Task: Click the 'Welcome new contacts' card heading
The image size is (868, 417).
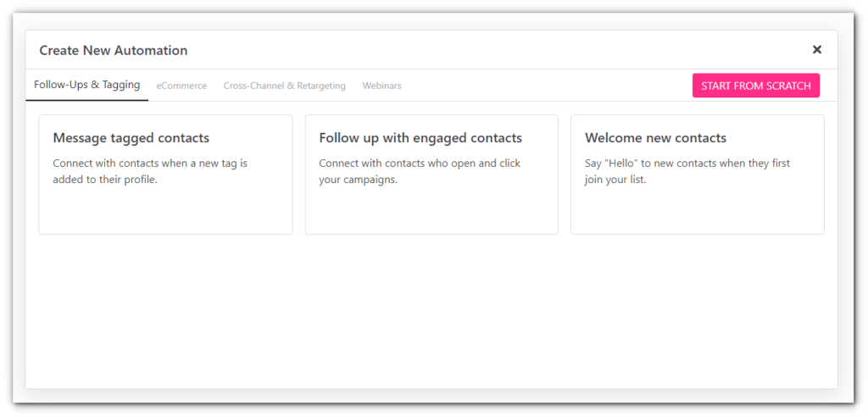Action: coord(655,138)
